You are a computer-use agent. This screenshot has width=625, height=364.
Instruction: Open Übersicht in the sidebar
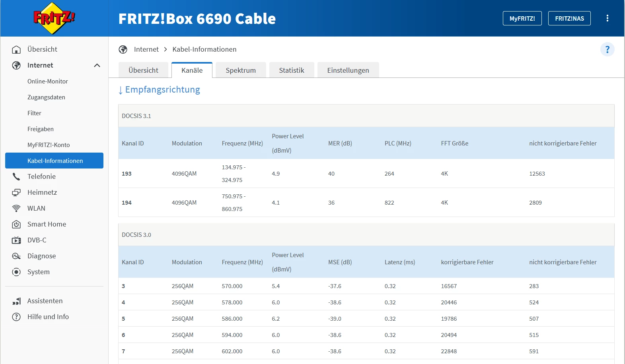coord(42,49)
